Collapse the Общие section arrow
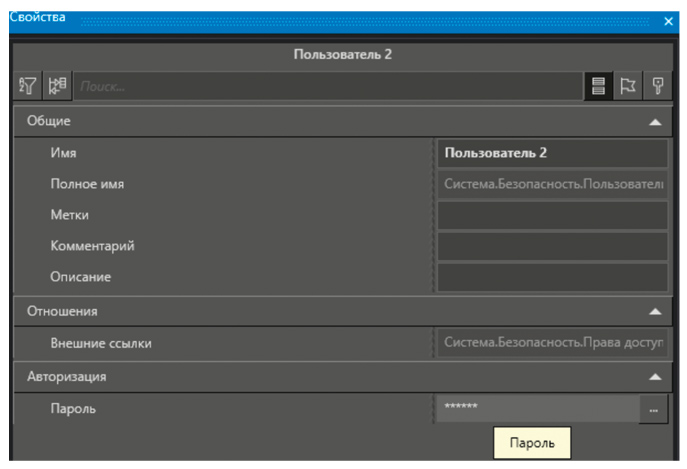The width and height of the screenshot is (687, 469). pyautogui.click(x=655, y=122)
